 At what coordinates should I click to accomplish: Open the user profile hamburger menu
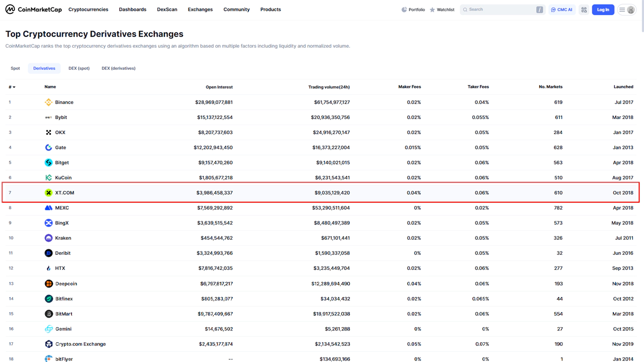coord(626,10)
